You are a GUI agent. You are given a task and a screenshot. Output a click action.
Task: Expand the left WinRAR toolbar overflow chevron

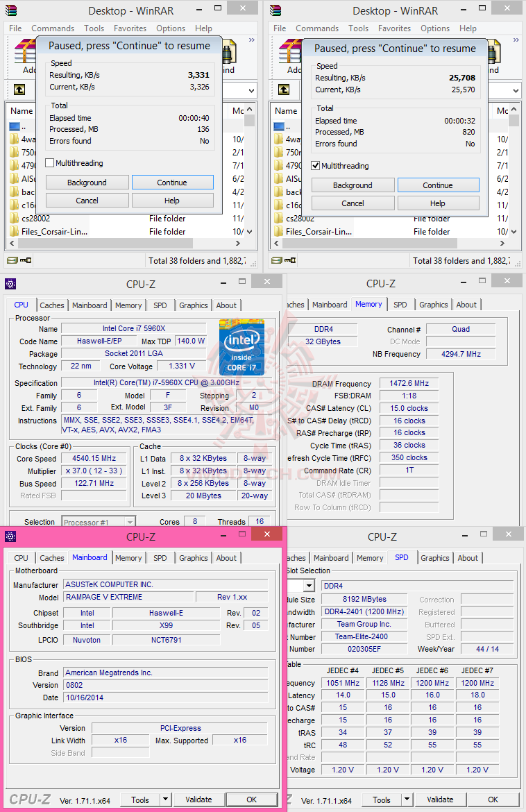[x=252, y=40]
